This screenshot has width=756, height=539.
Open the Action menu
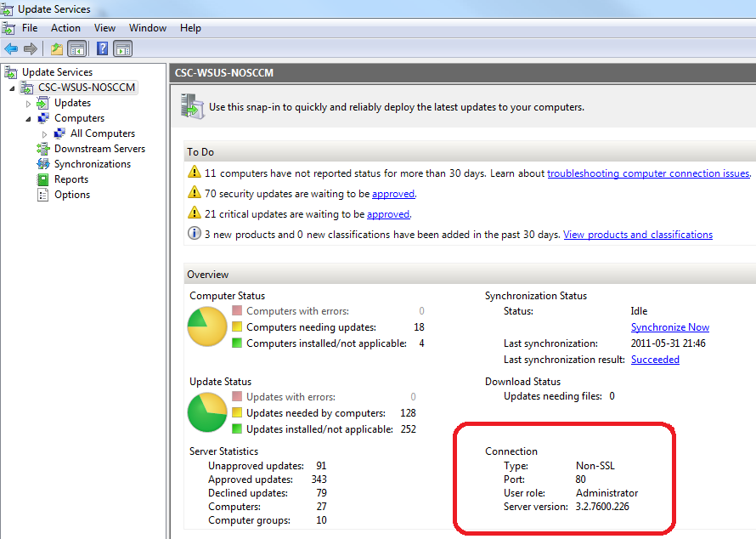65,27
